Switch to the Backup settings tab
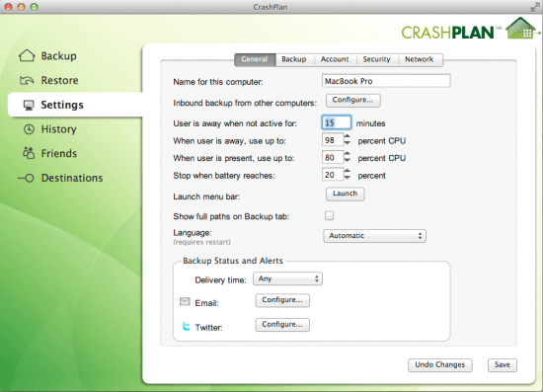The width and height of the screenshot is (543, 392). [294, 59]
